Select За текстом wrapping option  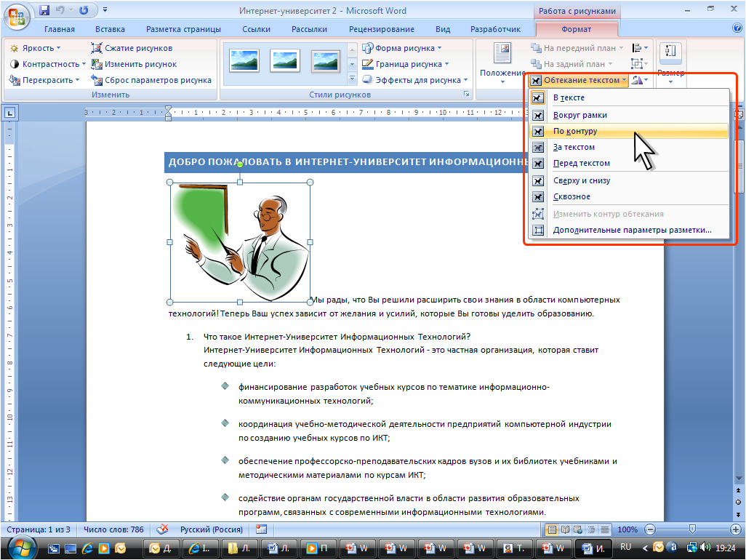574,147
